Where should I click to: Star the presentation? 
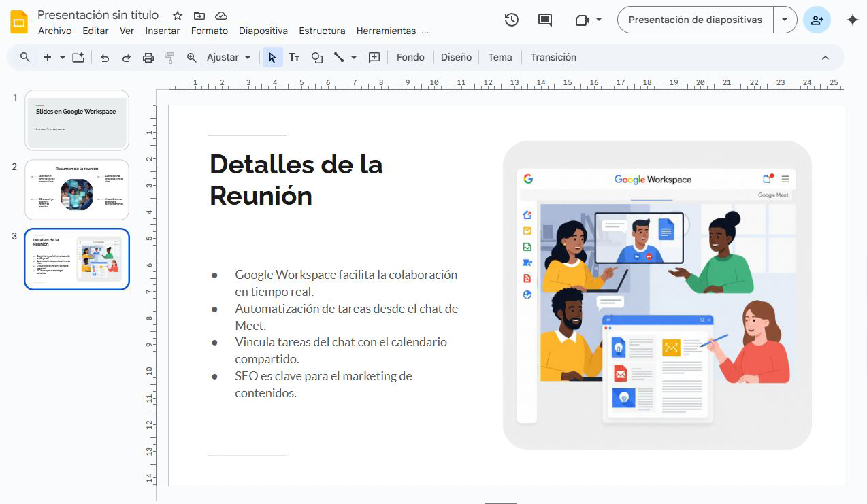click(178, 16)
